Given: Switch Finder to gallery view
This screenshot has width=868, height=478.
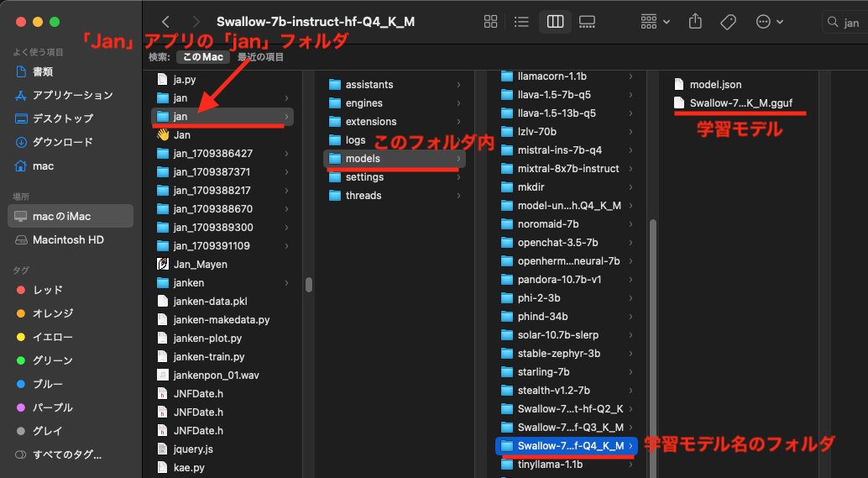Looking at the screenshot, I should tap(587, 22).
